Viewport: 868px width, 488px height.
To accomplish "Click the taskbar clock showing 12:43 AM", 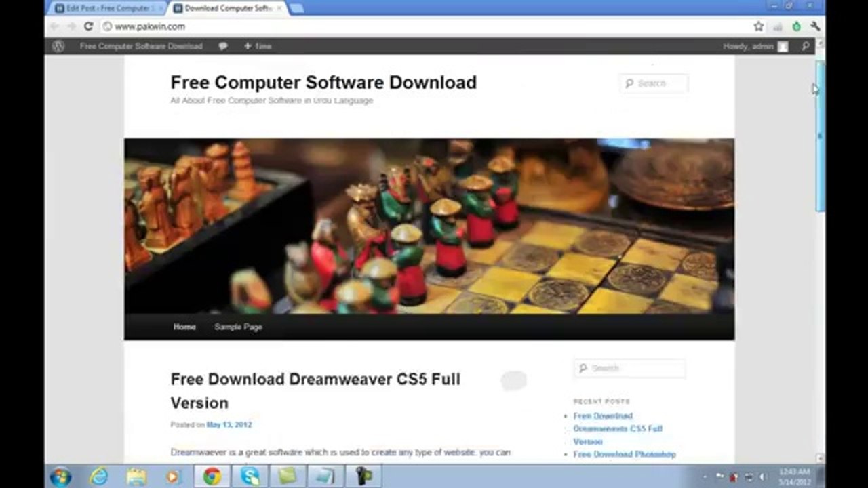I will pyautogui.click(x=795, y=476).
